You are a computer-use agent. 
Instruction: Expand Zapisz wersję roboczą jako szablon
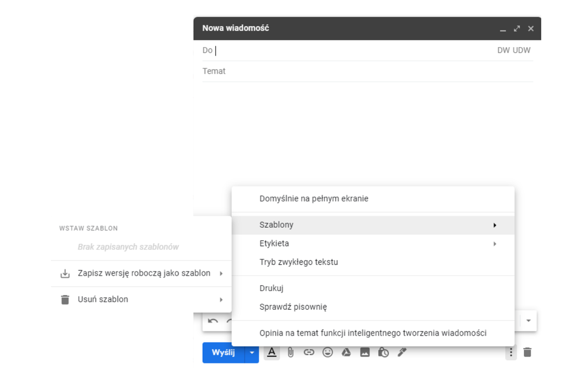pyautogui.click(x=141, y=273)
